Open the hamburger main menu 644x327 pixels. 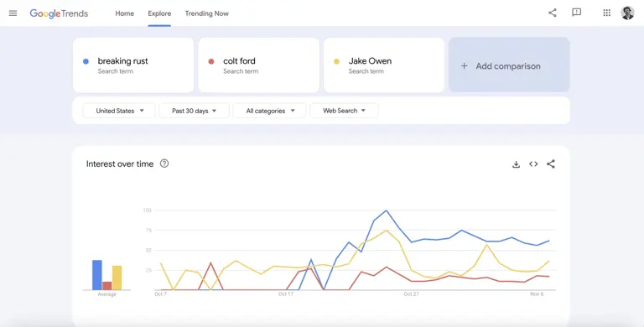[13, 13]
